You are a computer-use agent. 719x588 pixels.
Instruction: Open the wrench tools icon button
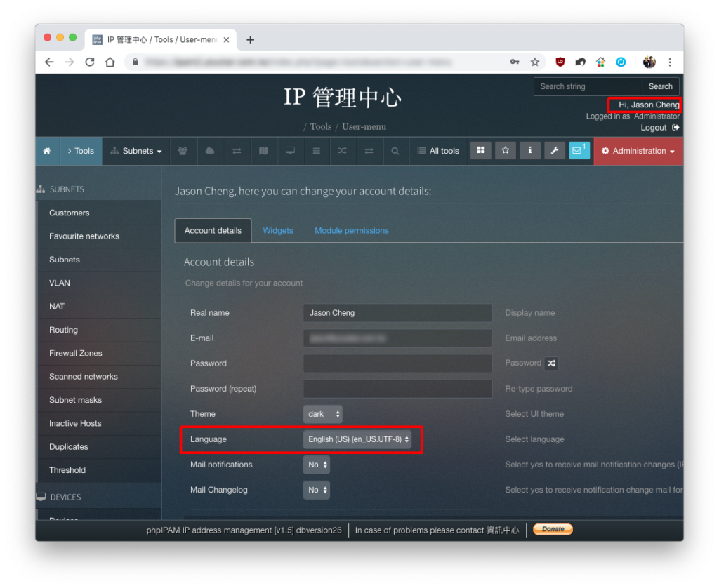[555, 150]
